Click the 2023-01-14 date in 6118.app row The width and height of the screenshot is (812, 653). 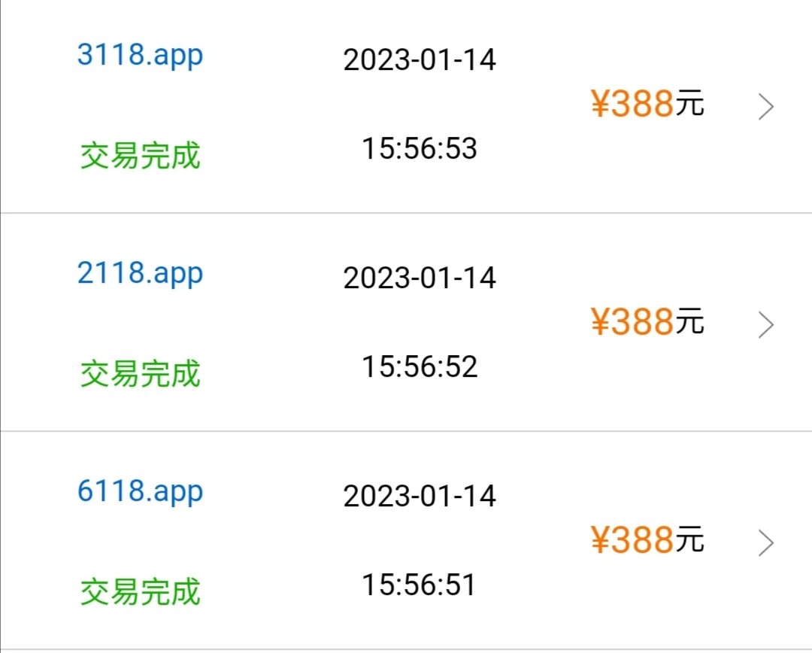coord(420,497)
